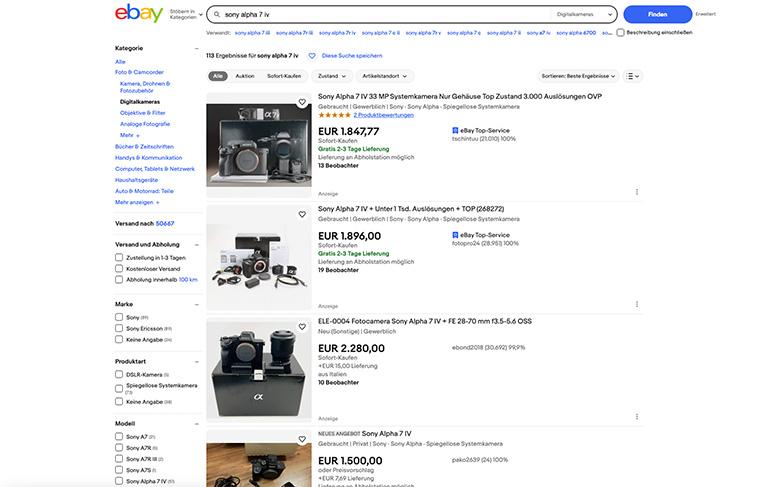Open Analoge Fotografie category
770x487 pixels.
tap(145, 124)
